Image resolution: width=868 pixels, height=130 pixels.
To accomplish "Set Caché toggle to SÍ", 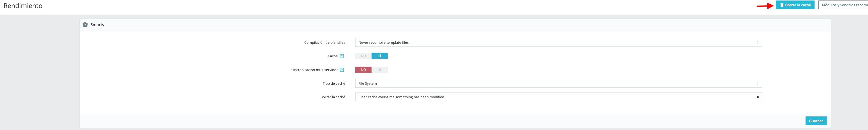I will pos(380,56).
